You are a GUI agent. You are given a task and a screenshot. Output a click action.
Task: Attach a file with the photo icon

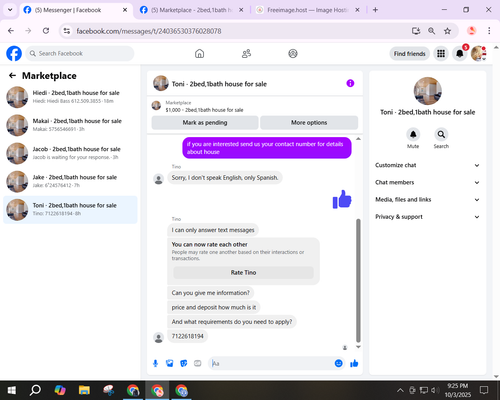coord(170,363)
